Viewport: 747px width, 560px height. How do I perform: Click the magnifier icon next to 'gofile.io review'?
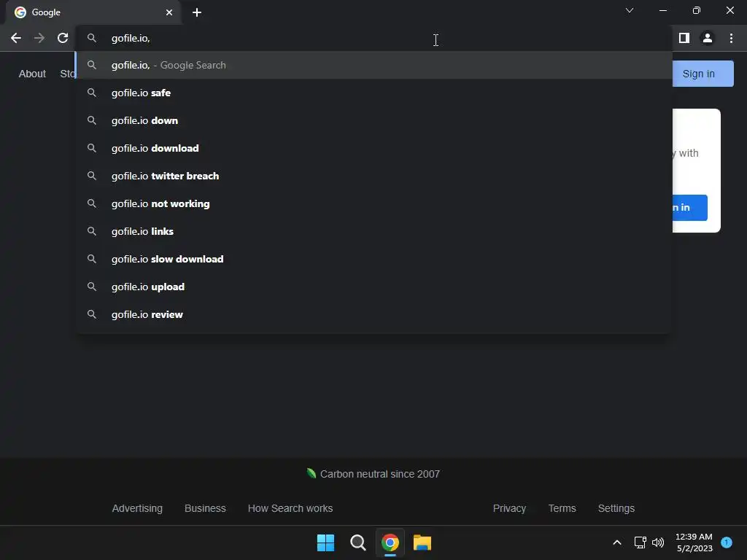point(92,314)
